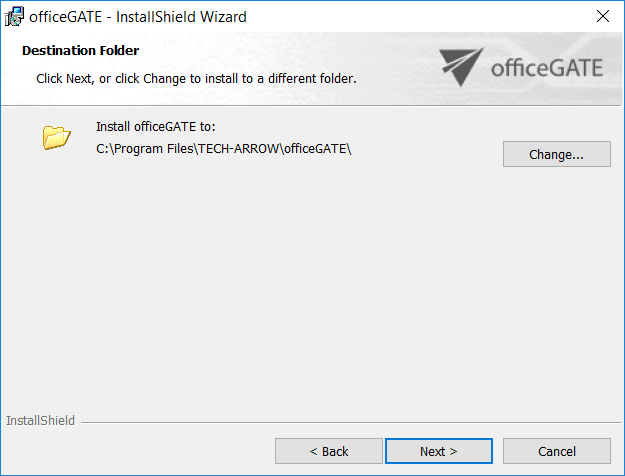Screen dimensions: 625x476
Task: Click the 'Click Next, or click Change' instruction text
Action: (x=196, y=77)
